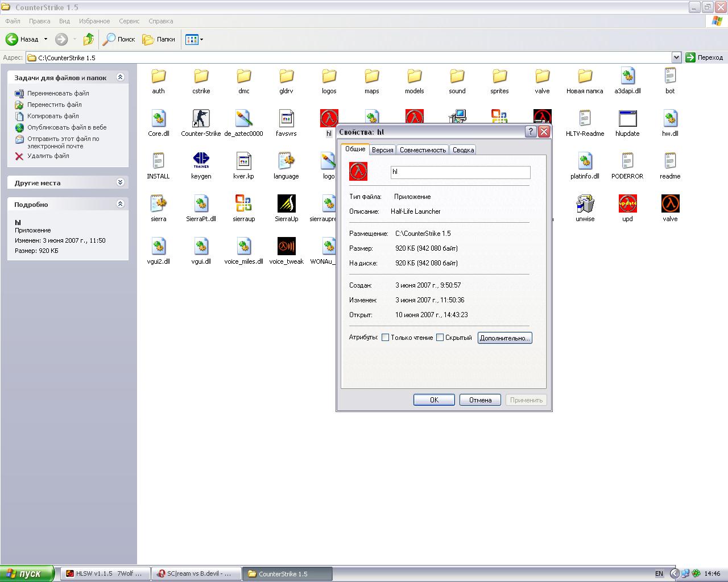728x582 pixels.
Task: Switch to the Версия tab
Action: coord(382,150)
